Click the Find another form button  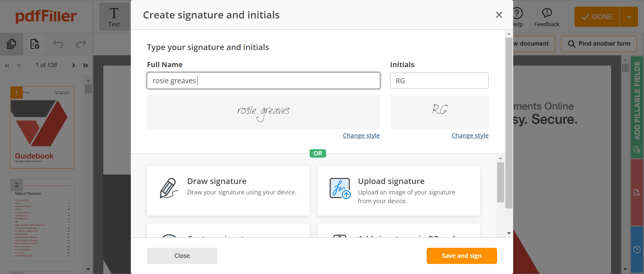[x=599, y=44]
